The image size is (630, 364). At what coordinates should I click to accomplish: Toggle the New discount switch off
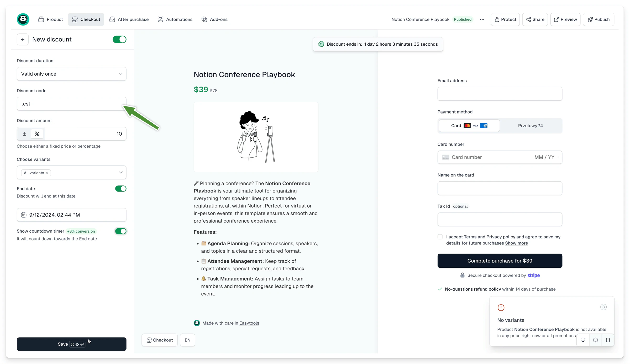click(119, 39)
